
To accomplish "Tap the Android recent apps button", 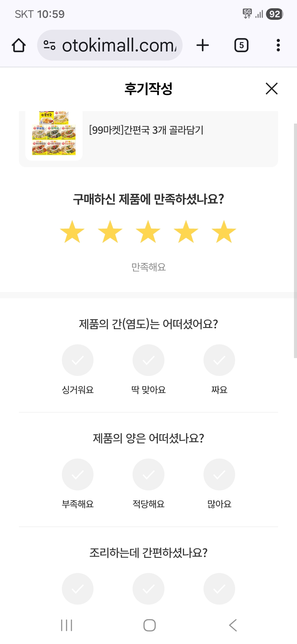I will pyautogui.click(x=67, y=625).
